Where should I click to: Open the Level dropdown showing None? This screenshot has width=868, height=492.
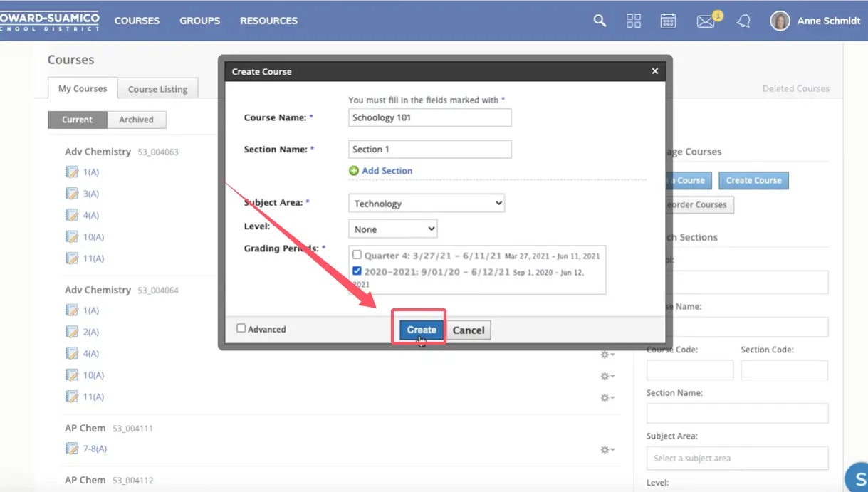tap(392, 229)
